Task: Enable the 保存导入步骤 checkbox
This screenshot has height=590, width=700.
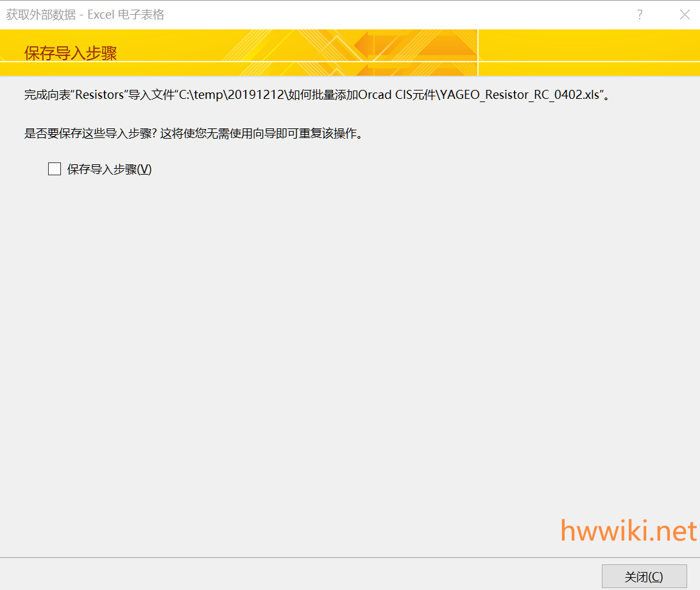Action: click(55, 169)
